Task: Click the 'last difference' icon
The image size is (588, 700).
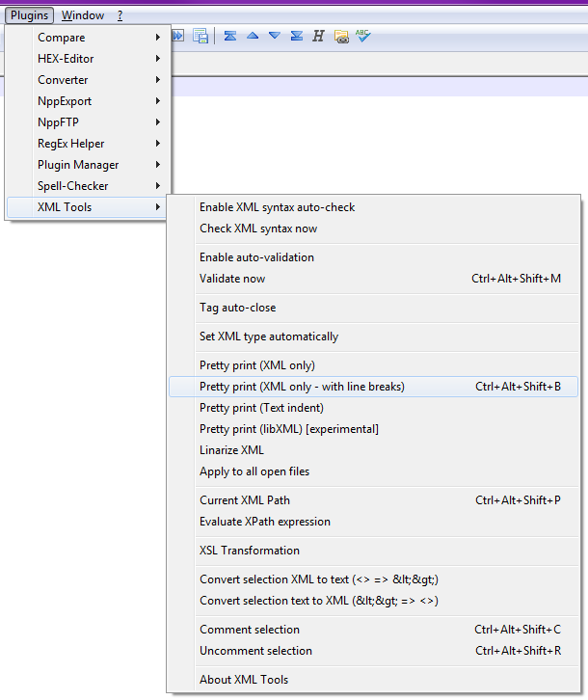Action: [x=297, y=36]
